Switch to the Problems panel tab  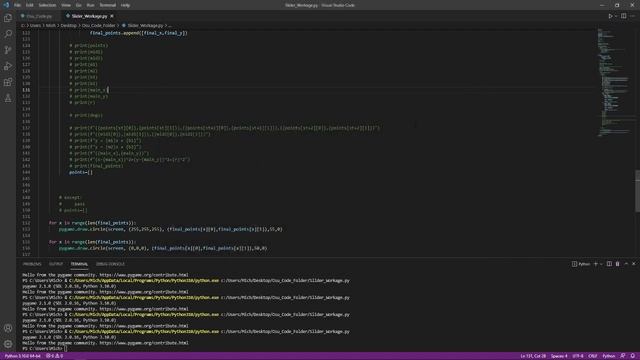coord(32,264)
